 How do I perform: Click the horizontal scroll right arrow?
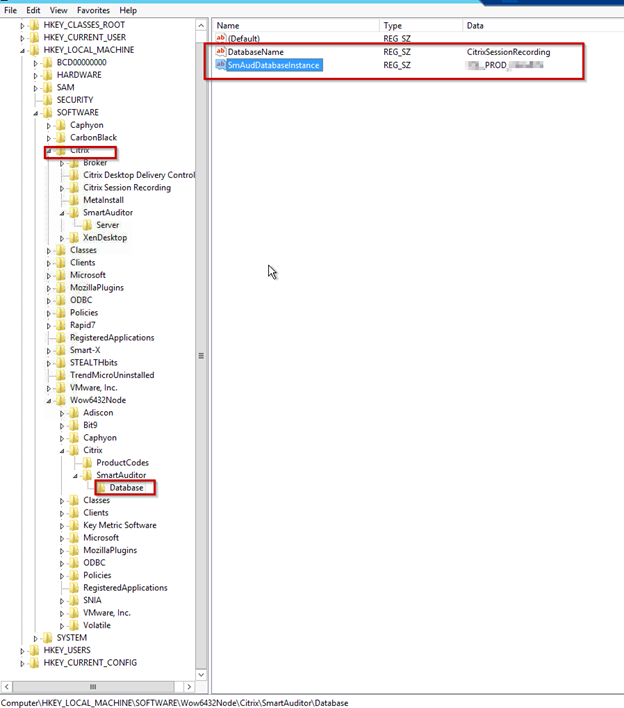[189, 687]
